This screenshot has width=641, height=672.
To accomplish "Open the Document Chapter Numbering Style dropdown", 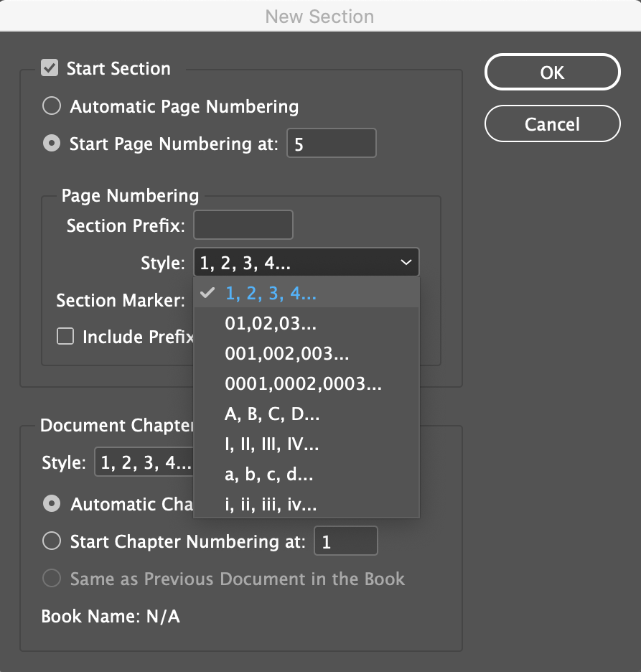I will click(144, 462).
